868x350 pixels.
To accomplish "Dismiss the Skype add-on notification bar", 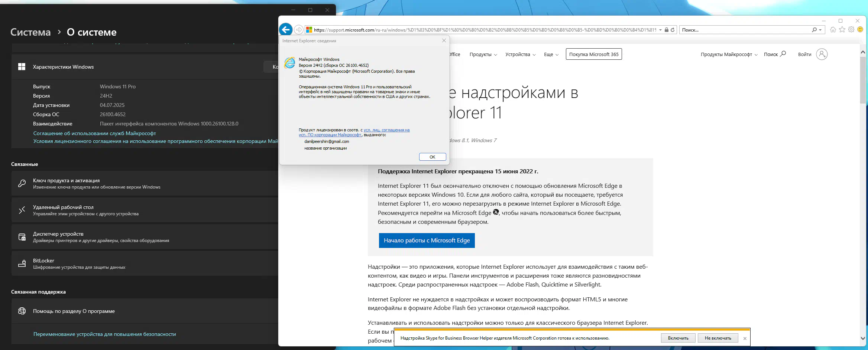I will point(745,338).
